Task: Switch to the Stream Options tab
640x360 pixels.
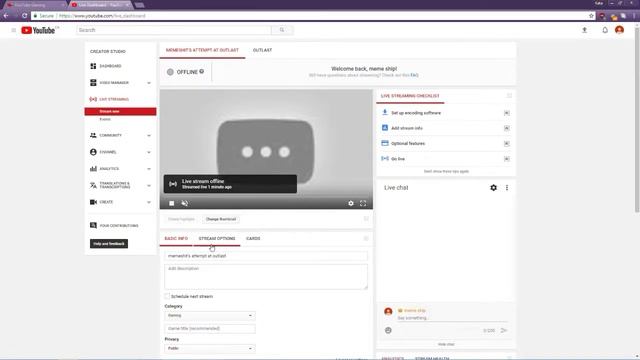Action: [x=217, y=238]
